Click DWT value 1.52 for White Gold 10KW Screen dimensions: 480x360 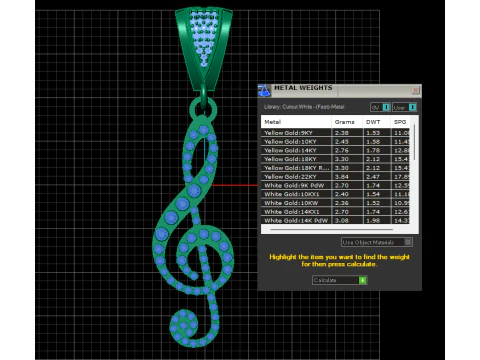pyautogui.click(x=373, y=203)
